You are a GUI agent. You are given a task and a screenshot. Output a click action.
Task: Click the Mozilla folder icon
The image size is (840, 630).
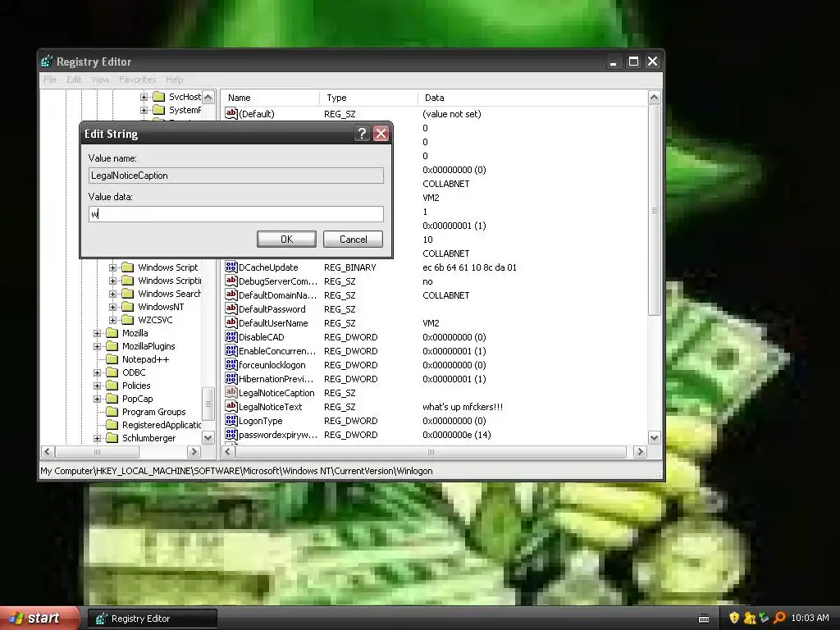pyautogui.click(x=112, y=333)
